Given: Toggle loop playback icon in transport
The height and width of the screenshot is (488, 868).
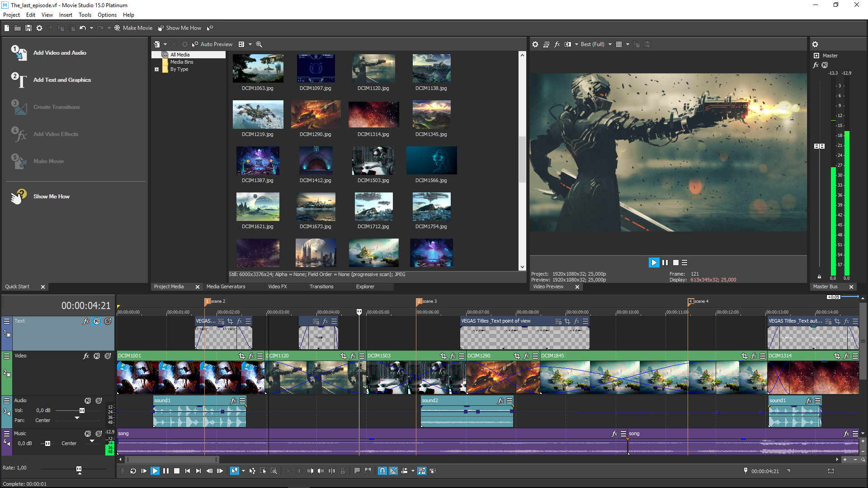Looking at the screenshot, I should pyautogui.click(x=132, y=471).
